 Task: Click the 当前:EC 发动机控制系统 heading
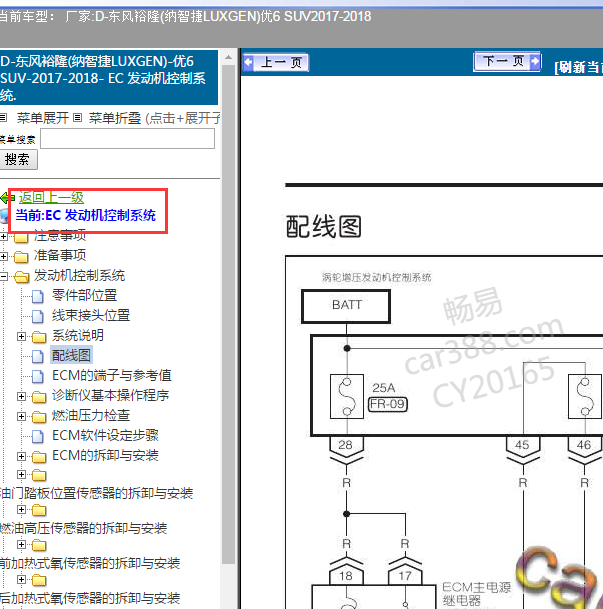85,215
